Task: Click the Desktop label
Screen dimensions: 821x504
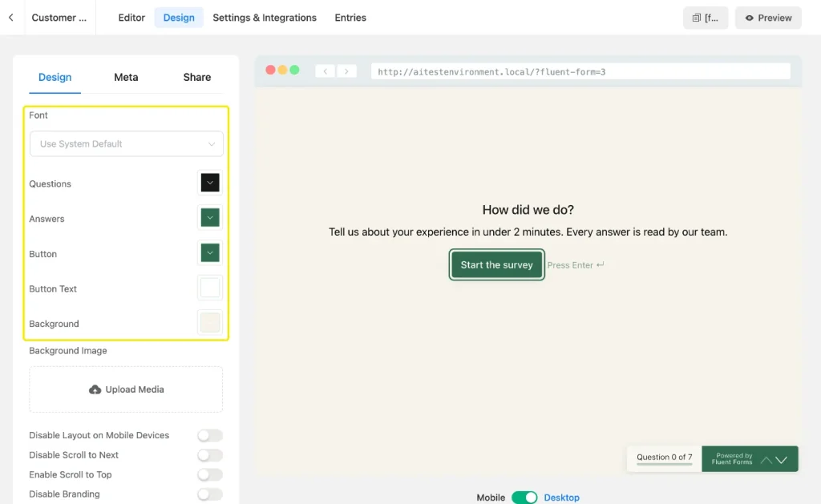Action: [x=562, y=498]
